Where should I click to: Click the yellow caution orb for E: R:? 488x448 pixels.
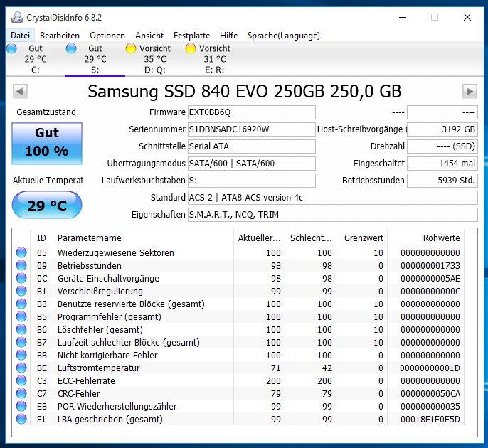point(191,48)
